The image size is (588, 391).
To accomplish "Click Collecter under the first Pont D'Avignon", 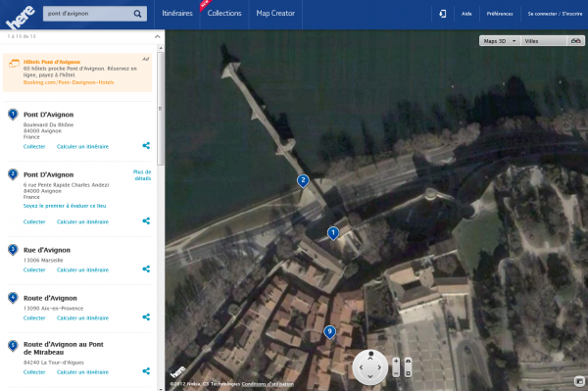I will point(34,147).
